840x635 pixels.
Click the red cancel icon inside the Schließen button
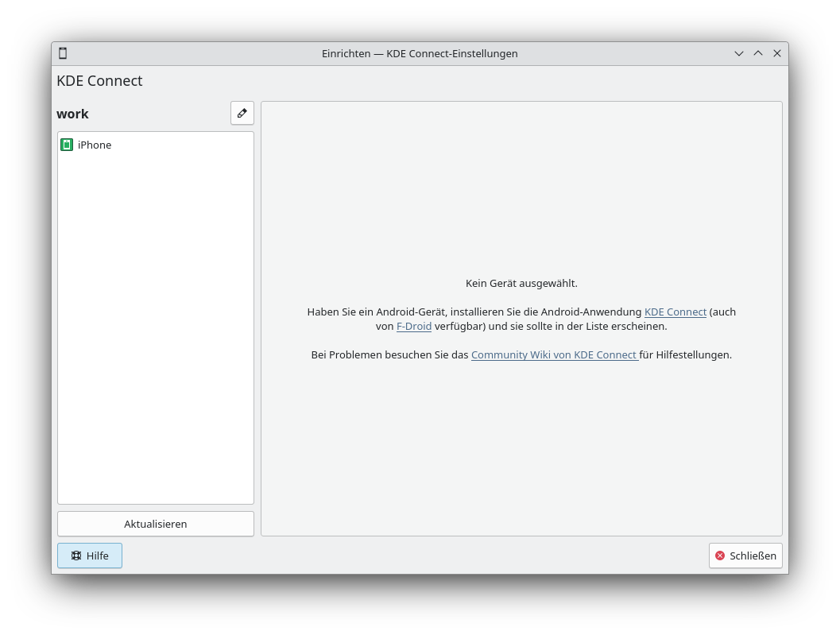(x=720, y=556)
